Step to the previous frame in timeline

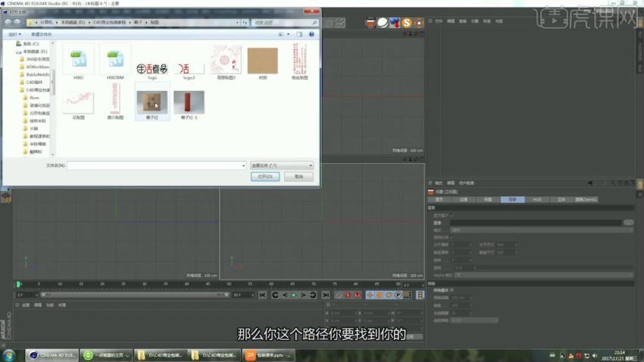[285, 295]
